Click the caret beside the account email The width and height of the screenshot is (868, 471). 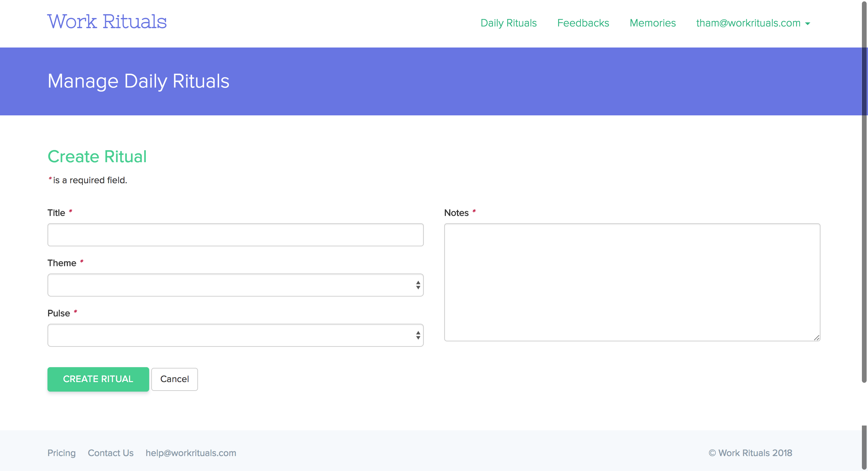[x=808, y=24]
